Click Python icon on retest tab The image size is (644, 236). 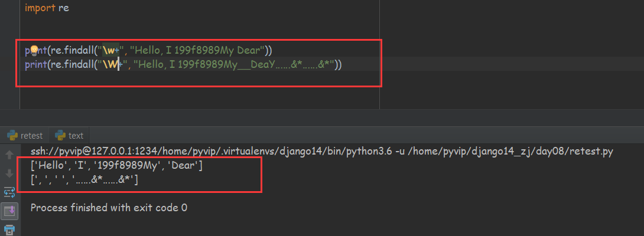(x=13, y=136)
